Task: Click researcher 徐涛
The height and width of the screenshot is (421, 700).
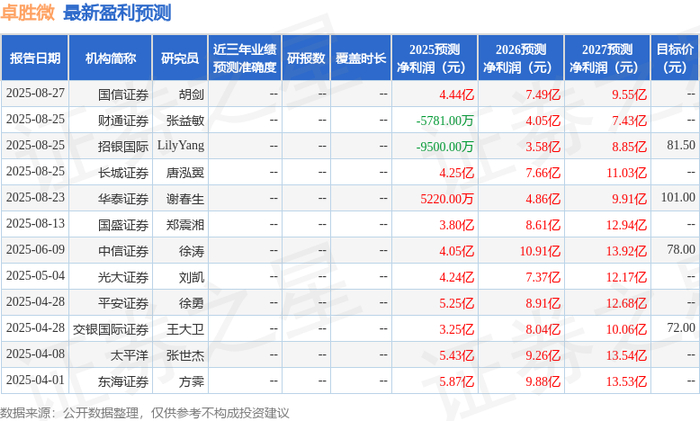Action: (x=192, y=251)
